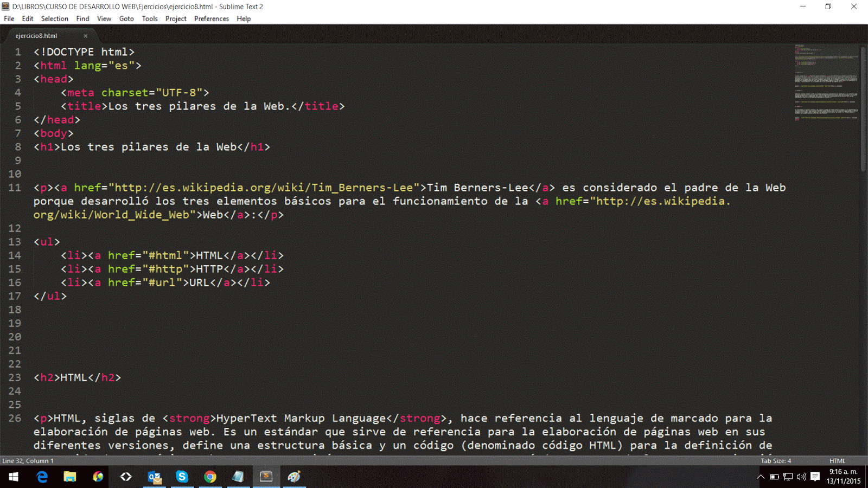The height and width of the screenshot is (488, 868).
Task: Open the File menu
Action: click(9, 18)
